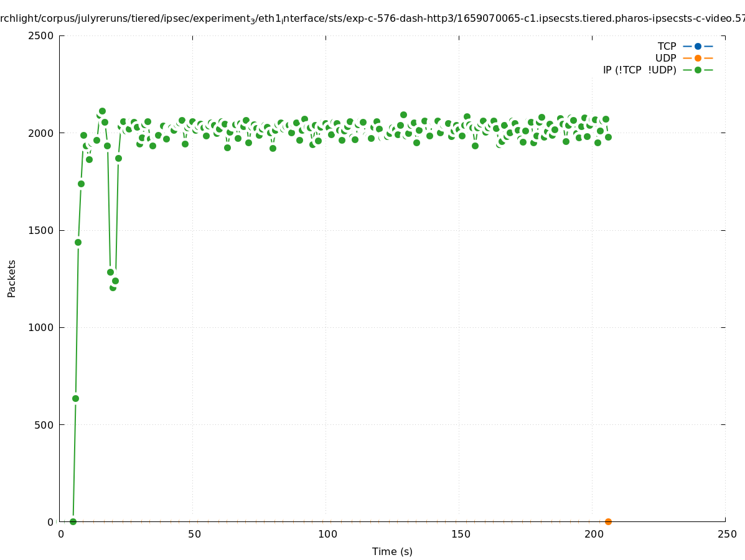Screen dimensions: 745x560
Task: Click the Time (s) x-axis label
Action: (x=392, y=551)
